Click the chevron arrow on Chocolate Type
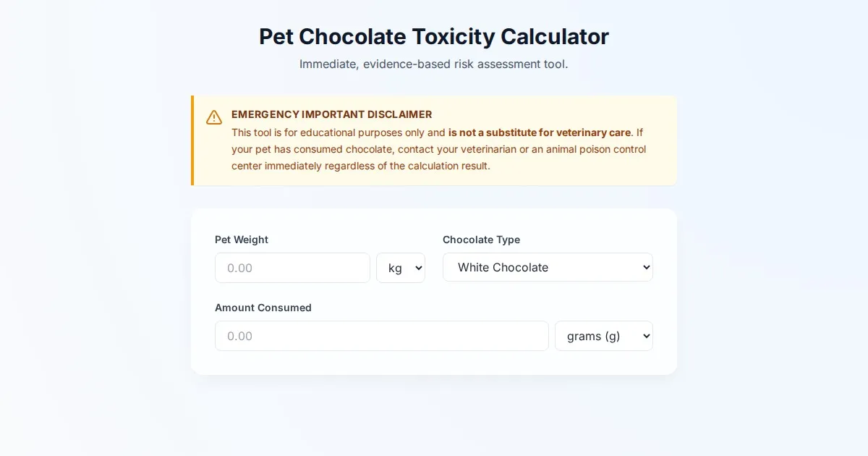Viewport: 868px width, 456px height. 646,267
